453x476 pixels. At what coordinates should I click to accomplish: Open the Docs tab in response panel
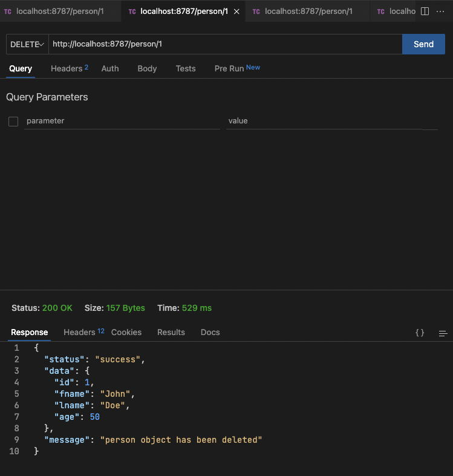click(210, 332)
